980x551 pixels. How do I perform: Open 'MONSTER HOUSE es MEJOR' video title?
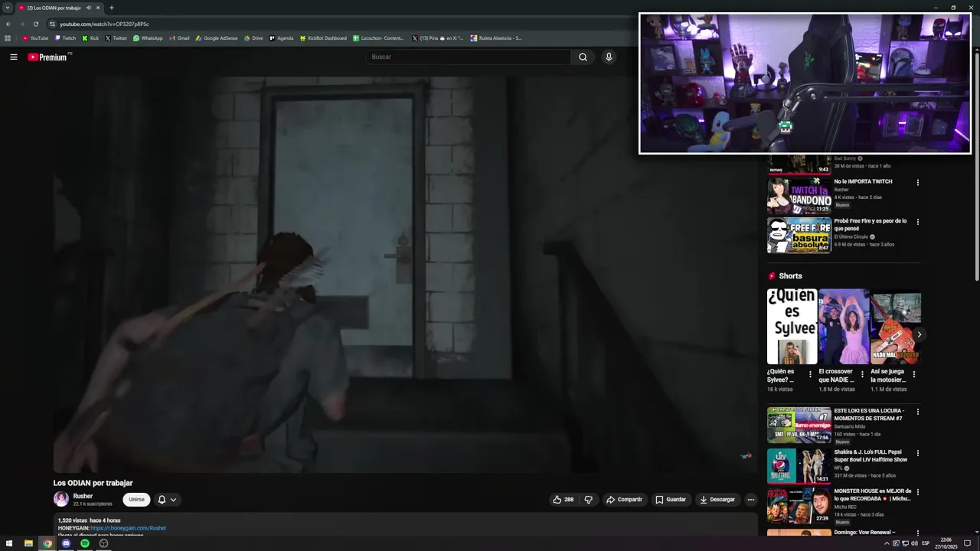(872, 494)
